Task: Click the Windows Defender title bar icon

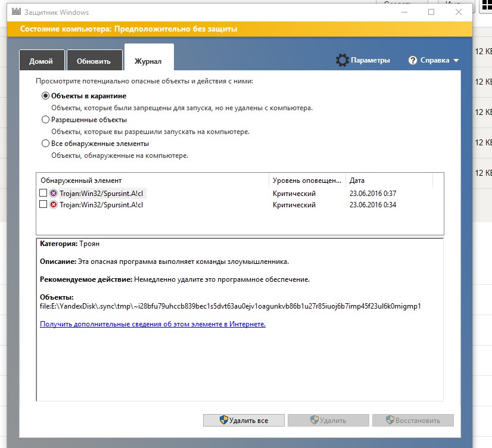Action: [13, 12]
